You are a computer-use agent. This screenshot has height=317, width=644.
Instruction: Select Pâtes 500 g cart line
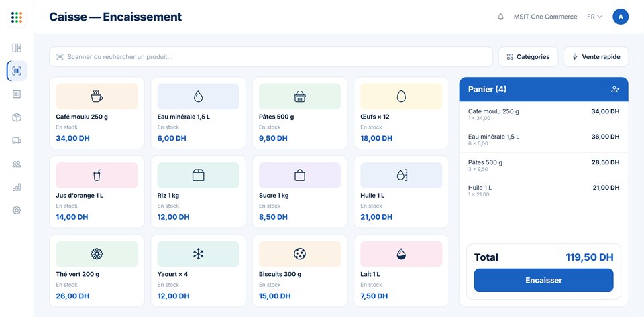click(544, 165)
